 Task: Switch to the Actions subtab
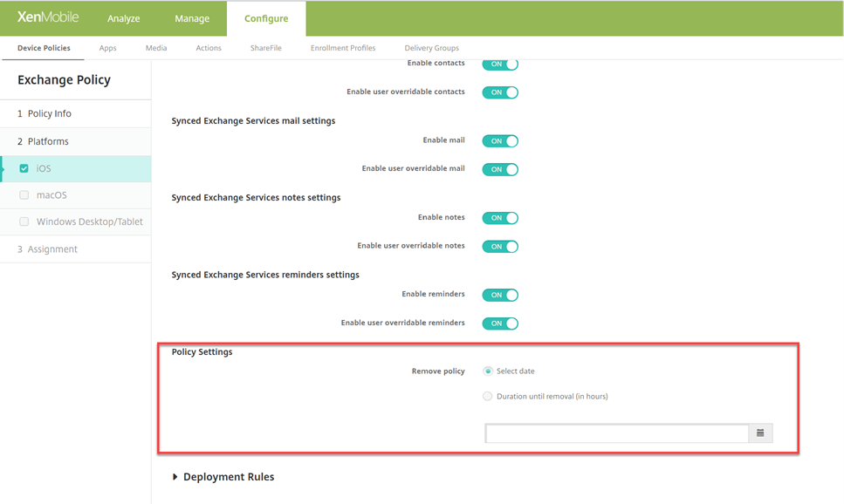[209, 48]
